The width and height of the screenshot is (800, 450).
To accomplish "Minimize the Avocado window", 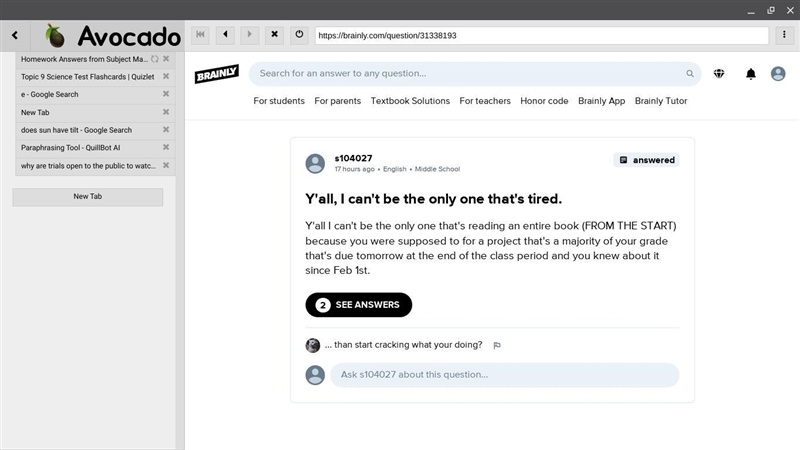I will (x=751, y=10).
